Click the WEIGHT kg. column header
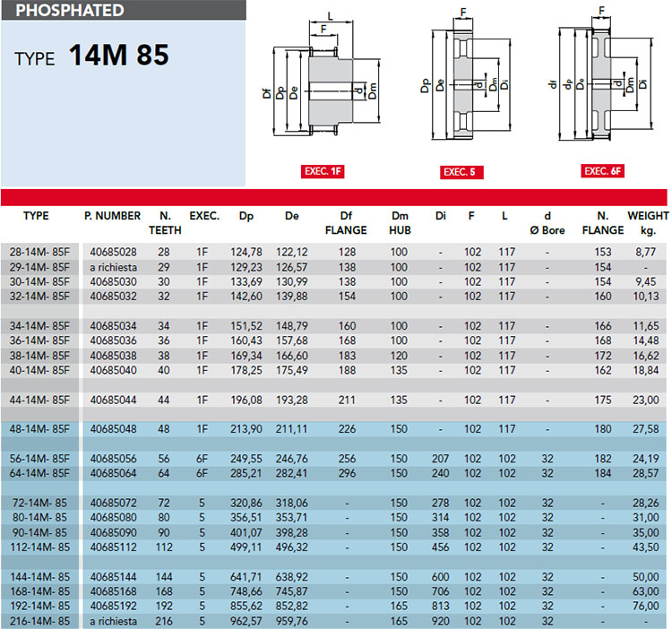This screenshot has width=672, height=629. pos(648,223)
